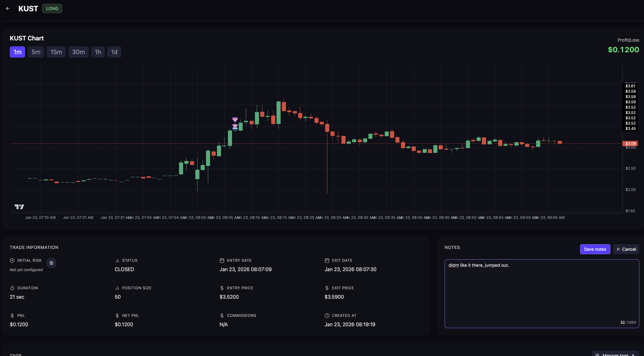Click the Exit Date calendar icon
The image size is (644, 356).
[327, 261]
